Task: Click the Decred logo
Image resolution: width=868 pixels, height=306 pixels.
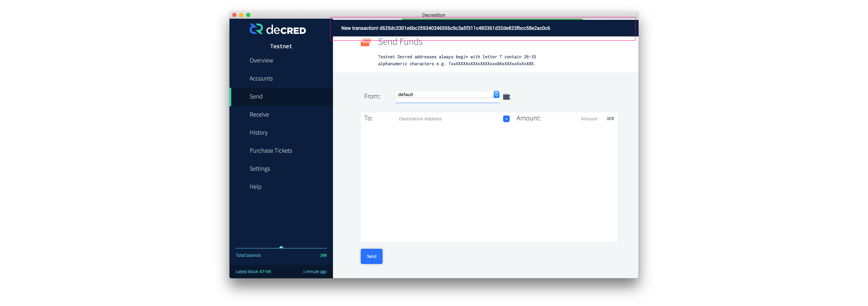Action: pos(277,29)
